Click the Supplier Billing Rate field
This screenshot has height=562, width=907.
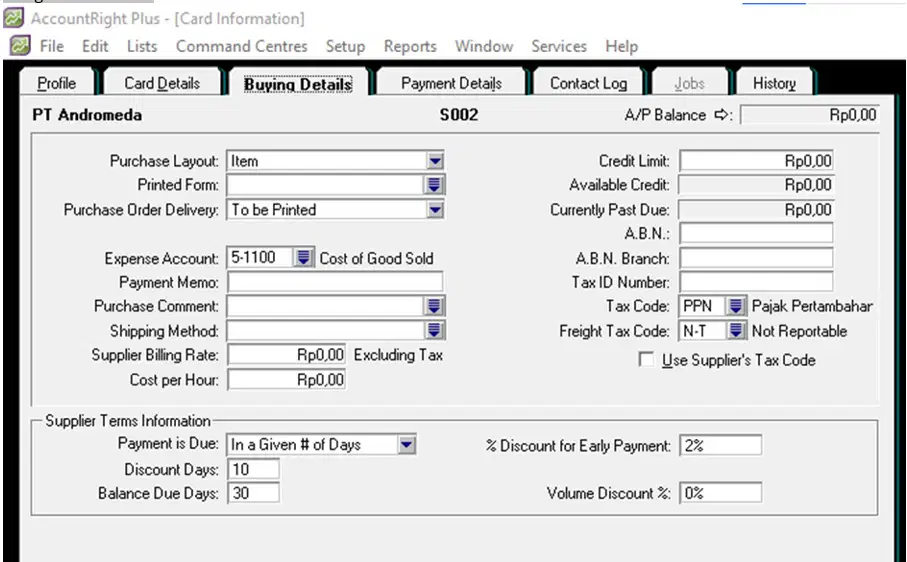pos(286,354)
